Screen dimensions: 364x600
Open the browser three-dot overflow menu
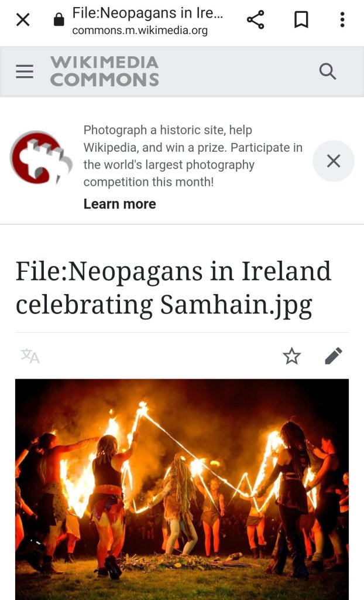coord(342,19)
